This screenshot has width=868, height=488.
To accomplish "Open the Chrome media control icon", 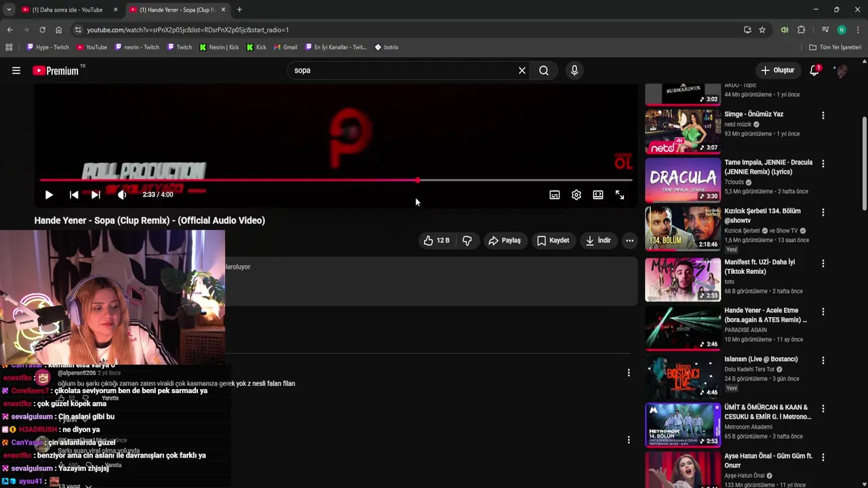I will coord(825,30).
